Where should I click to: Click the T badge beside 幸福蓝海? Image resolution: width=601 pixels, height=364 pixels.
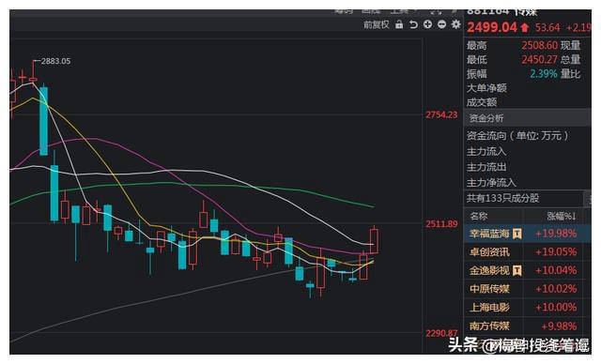[x=517, y=233]
